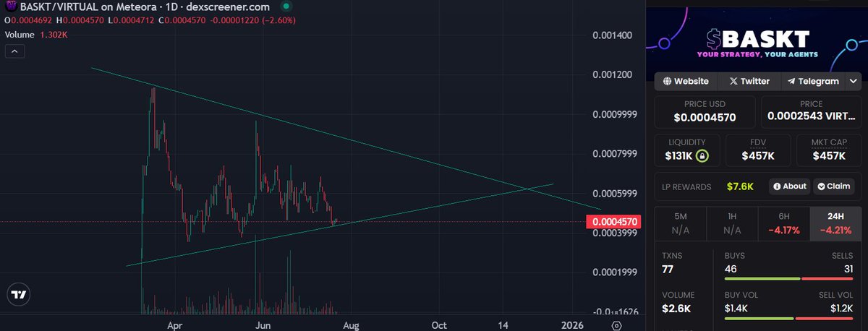Viewport: 868px width, 331px height.
Task: Select the 24H timeframe tab
Action: pyautogui.click(x=836, y=225)
